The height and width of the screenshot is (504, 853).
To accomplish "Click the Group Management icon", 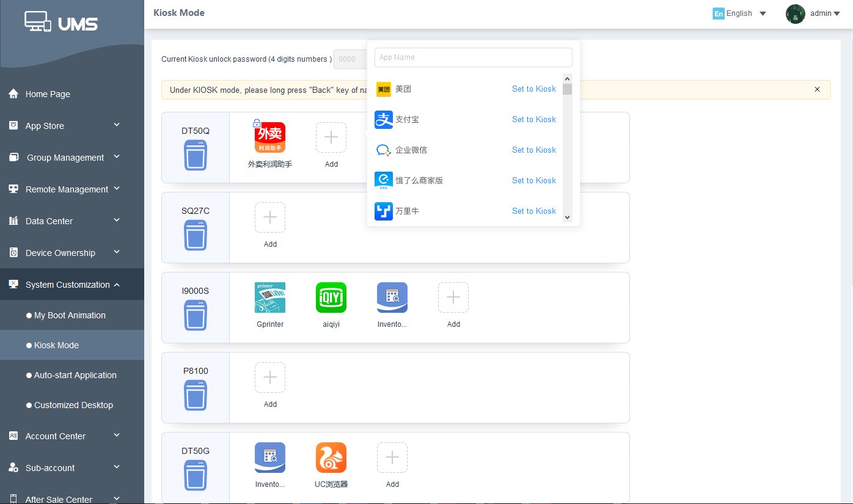I will [x=13, y=158].
